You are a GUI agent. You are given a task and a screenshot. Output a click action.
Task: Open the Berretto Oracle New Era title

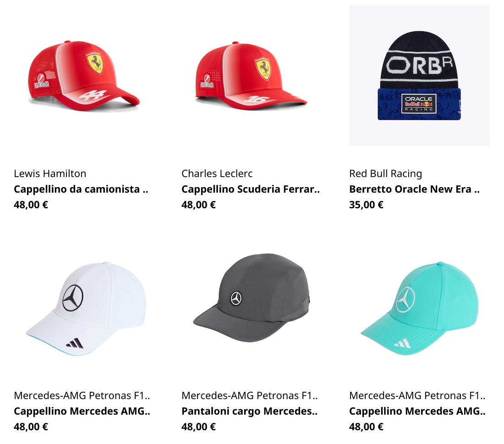414,189
